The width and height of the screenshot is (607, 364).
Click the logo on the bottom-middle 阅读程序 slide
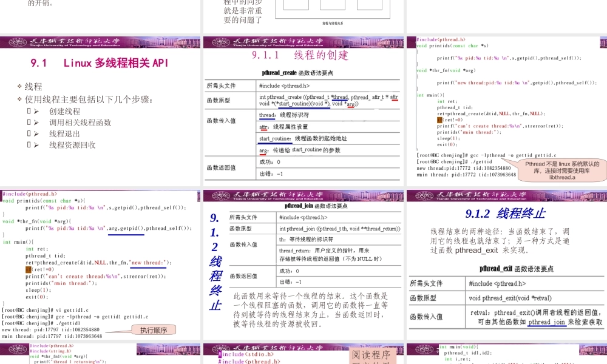click(219, 350)
